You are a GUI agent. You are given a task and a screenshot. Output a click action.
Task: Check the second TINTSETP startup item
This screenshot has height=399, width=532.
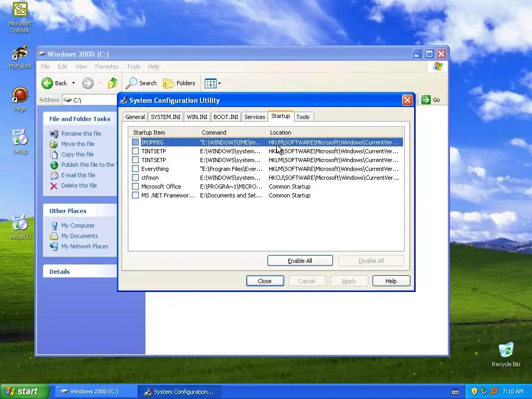click(136, 160)
